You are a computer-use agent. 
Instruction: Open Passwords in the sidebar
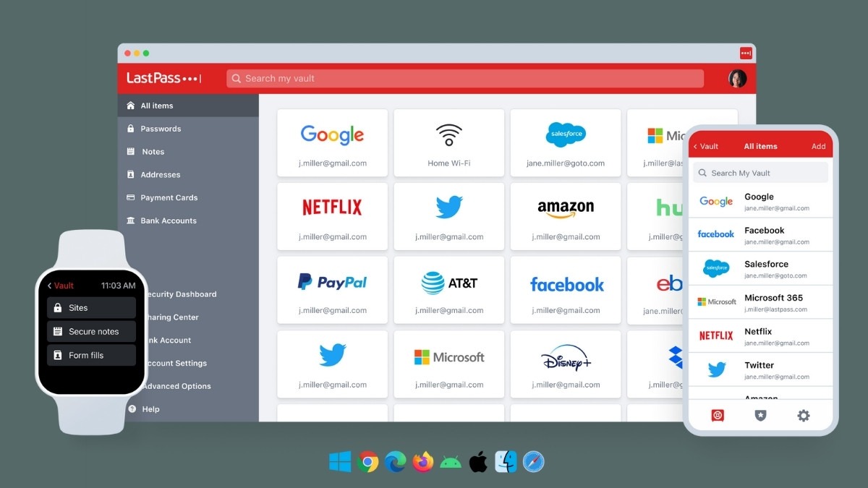pyautogui.click(x=188, y=129)
